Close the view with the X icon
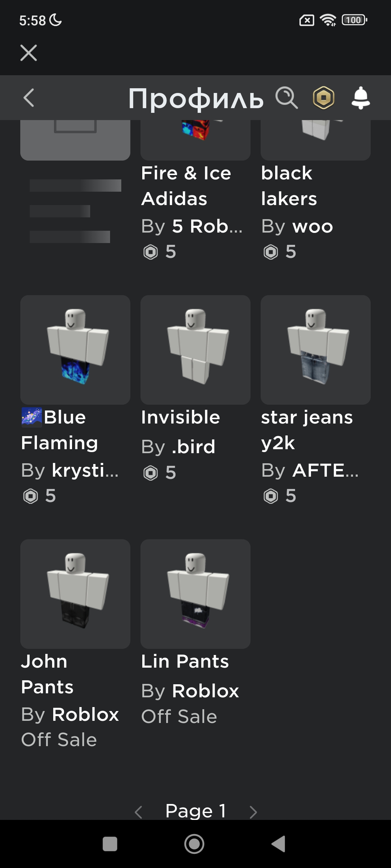This screenshot has height=868, width=391. (29, 53)
